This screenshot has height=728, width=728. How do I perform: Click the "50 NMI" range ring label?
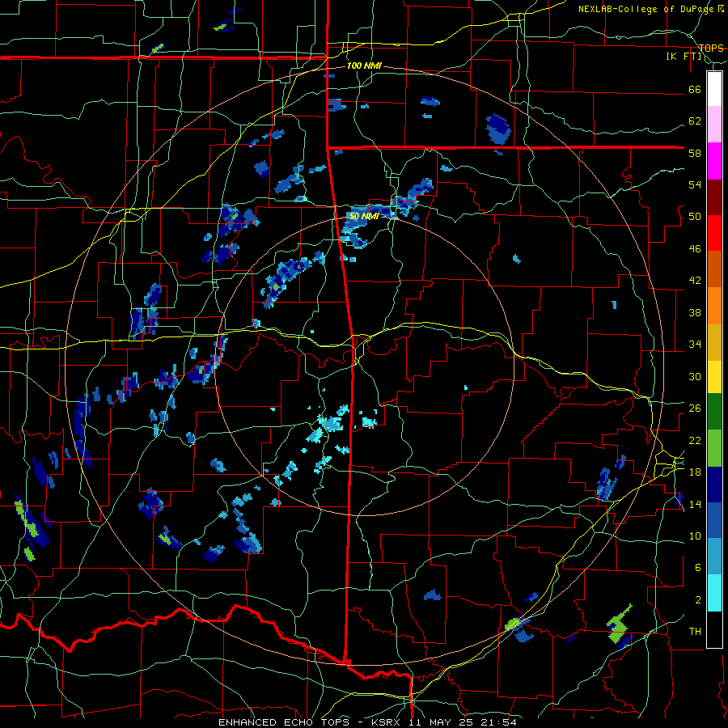[364, 216]
